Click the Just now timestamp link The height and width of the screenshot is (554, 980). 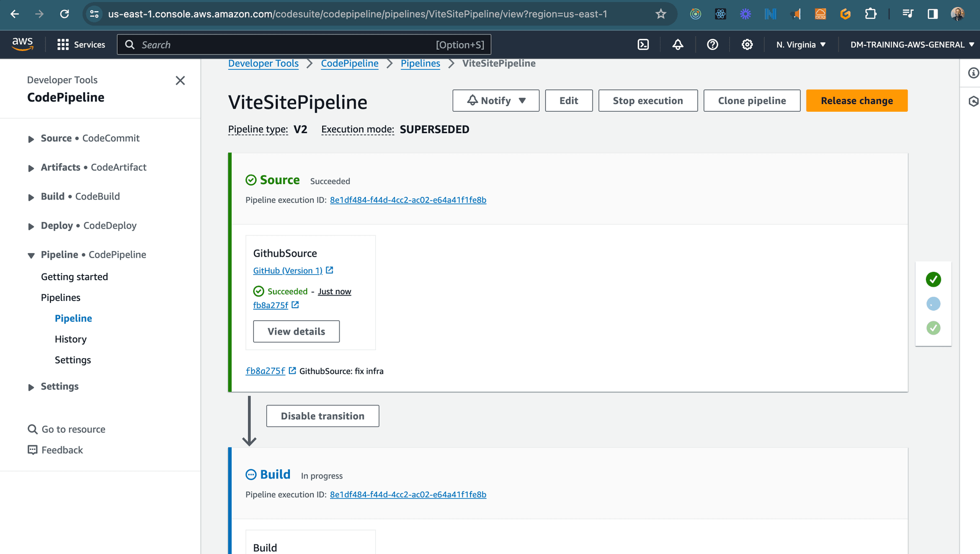(334, 292)
